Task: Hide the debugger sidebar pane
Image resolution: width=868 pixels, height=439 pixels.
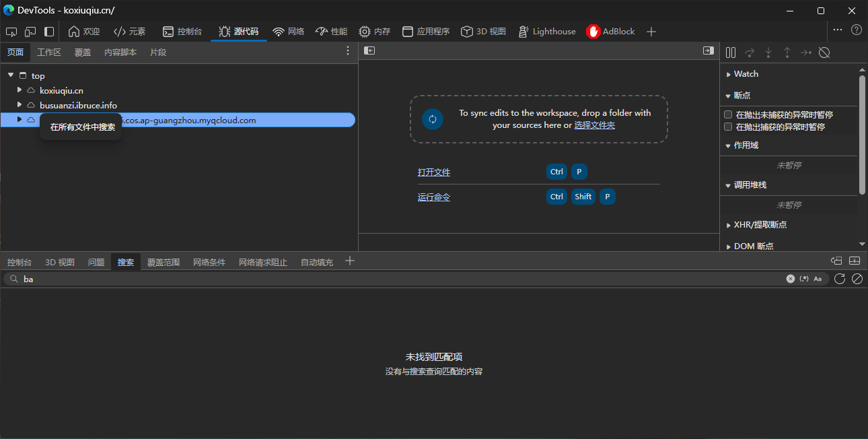Action: (x=708, y=50)
